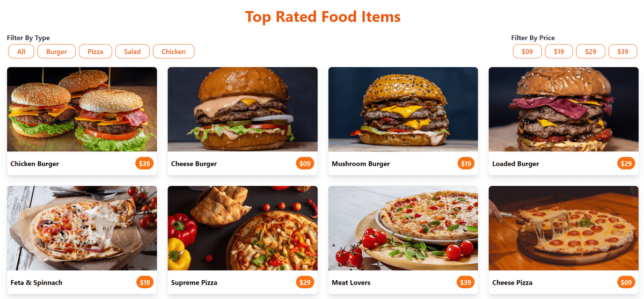This screenshot has width=644, height=299.
Task: View the Meat Lovers pizza picture
Action: click(403, 228)
